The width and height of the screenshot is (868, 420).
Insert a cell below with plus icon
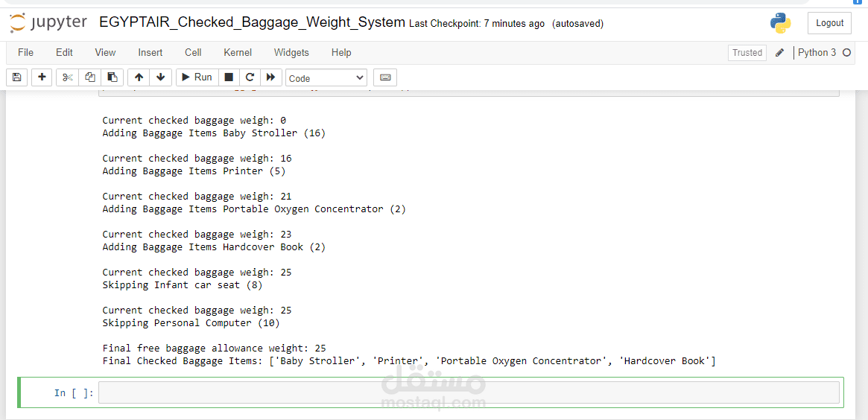coord(42,77)
